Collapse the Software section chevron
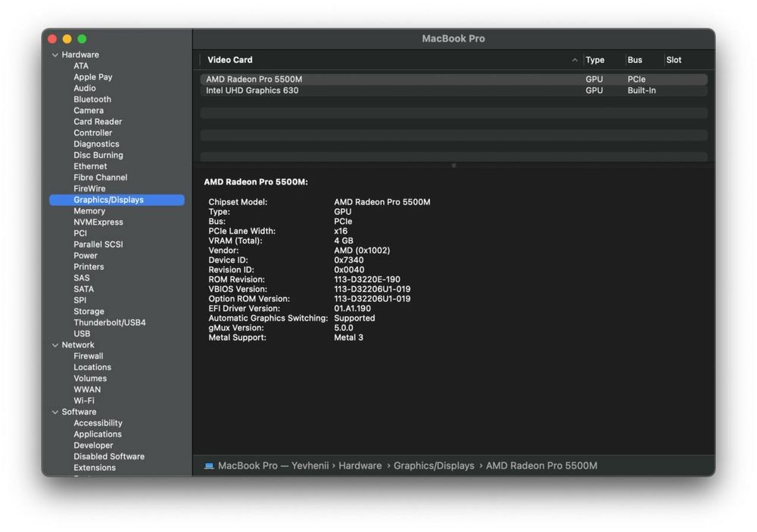 coord(55,412)
